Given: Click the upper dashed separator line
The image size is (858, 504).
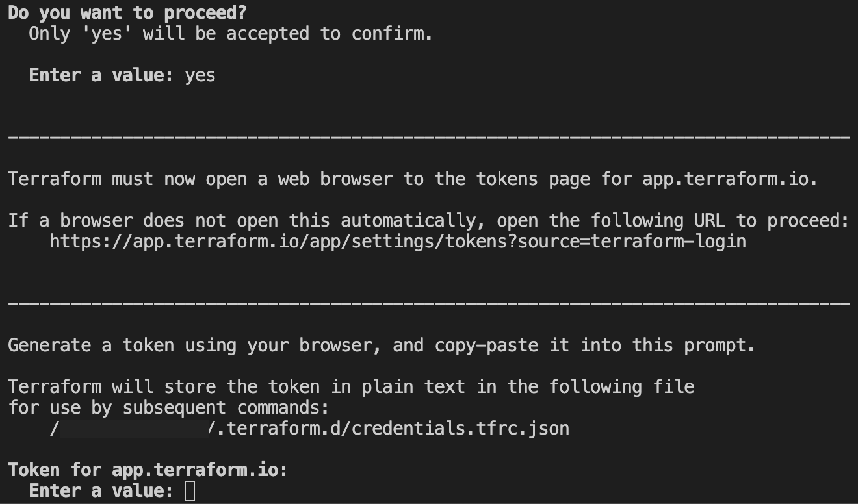Looking at the screenshot, I should point(429,138).
